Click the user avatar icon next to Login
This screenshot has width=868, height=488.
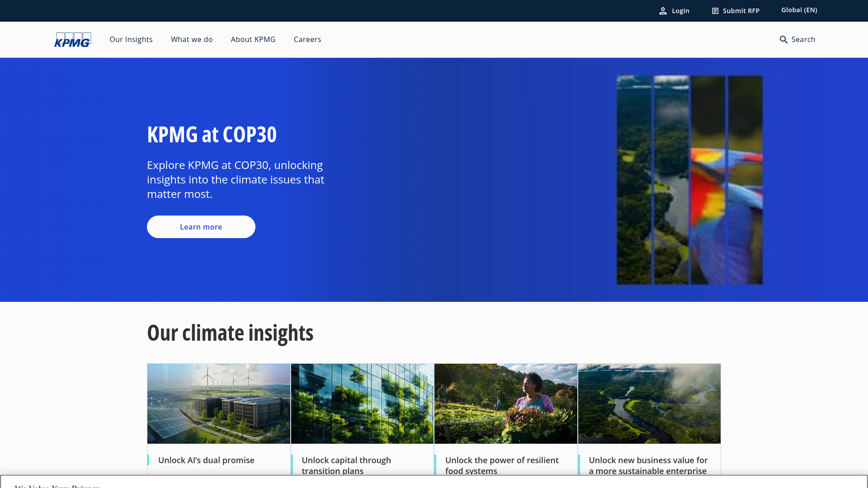[x=663, y=10]
